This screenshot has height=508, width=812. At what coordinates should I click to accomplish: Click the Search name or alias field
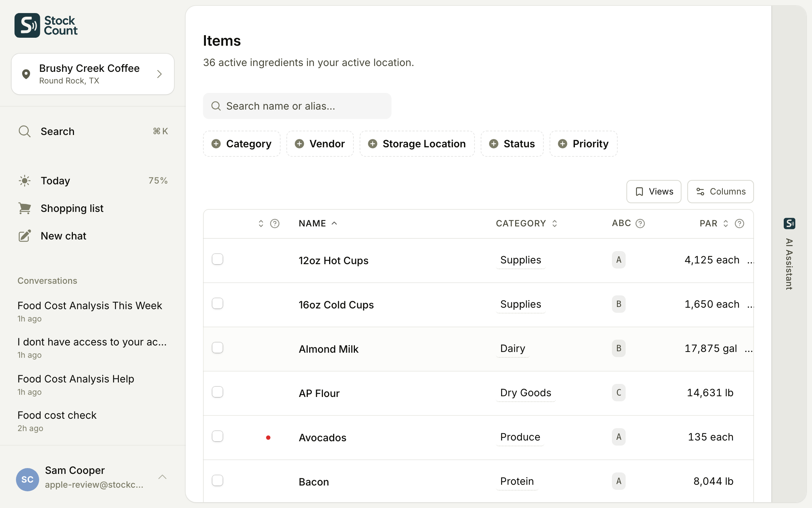click(297, 106)
